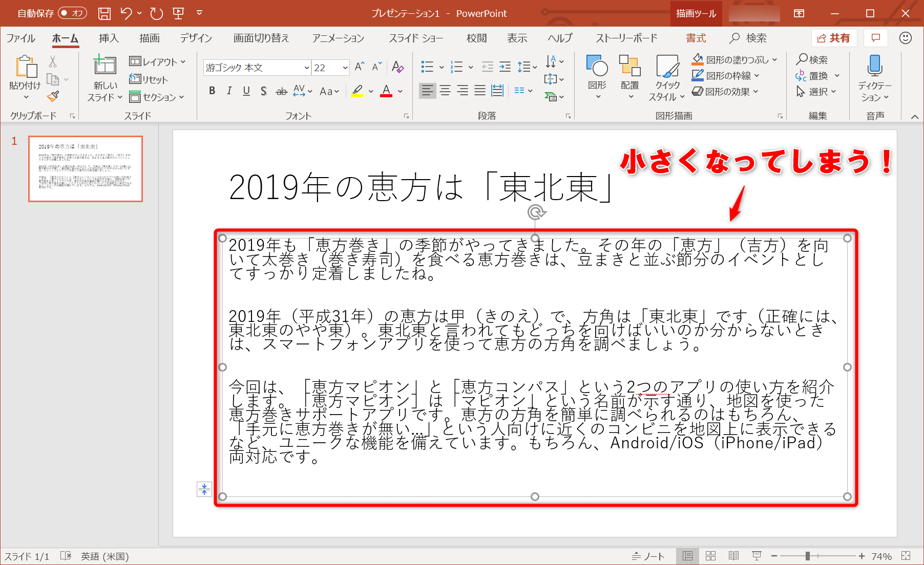
Task: Select slide 1 thumbnail
Action: (x=86, y=169)
